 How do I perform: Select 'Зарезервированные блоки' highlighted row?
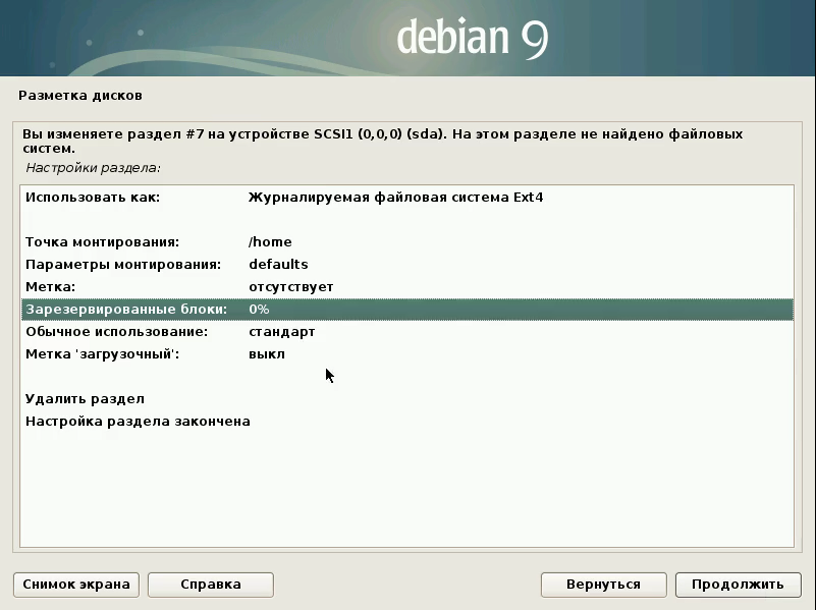tap(126, 309)
